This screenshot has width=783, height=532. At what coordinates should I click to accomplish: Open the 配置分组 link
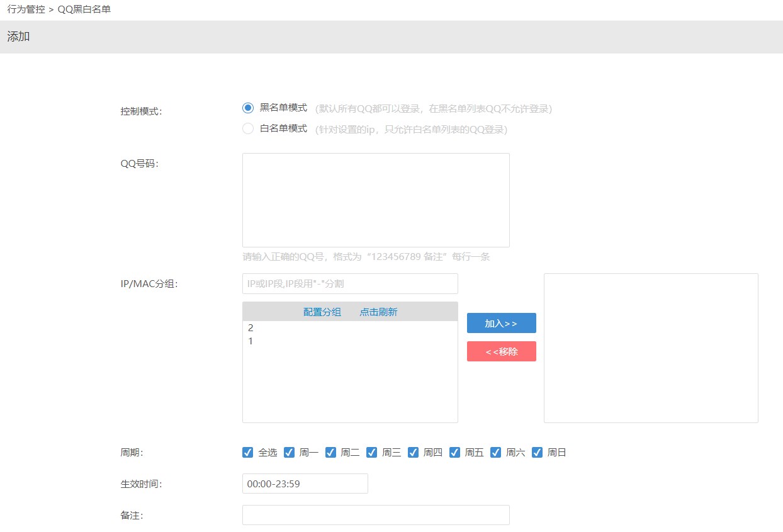point(322,312)
